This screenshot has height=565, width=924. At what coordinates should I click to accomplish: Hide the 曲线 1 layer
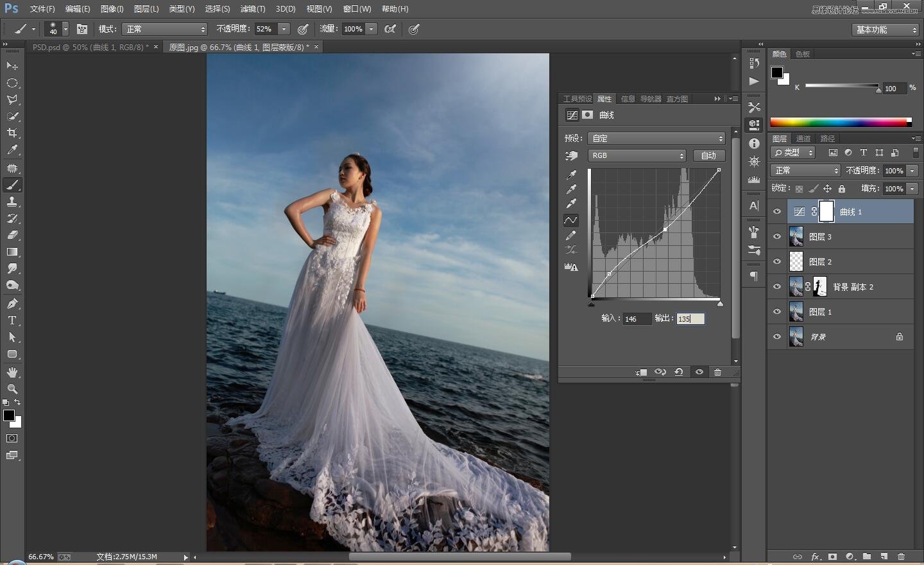tap(777, 212)
